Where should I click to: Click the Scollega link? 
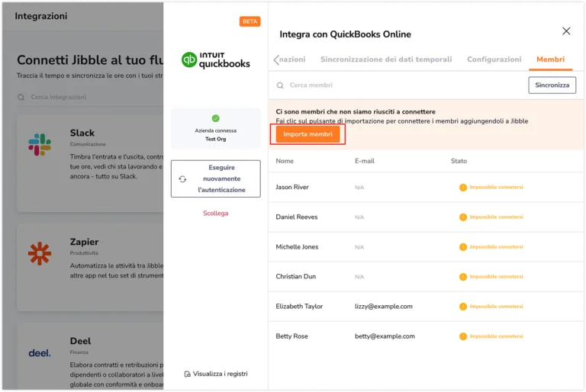[216, 213]
